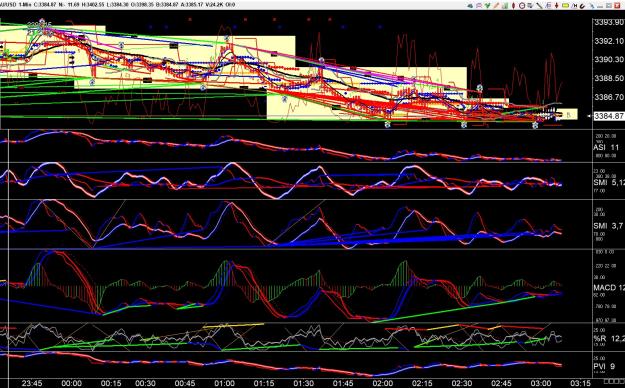Click the gray stacked layers icon
This screenshot has height=388, width=625.
(530, 6)
